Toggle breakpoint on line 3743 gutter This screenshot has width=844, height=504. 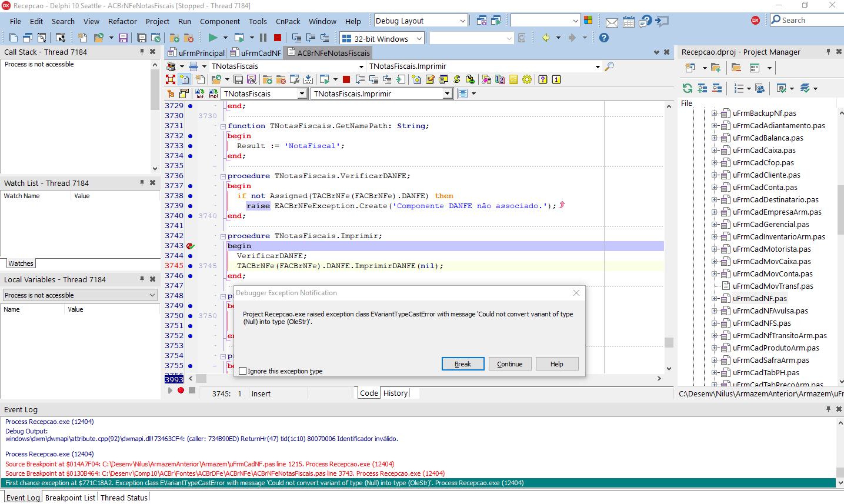tap(190, 246)
